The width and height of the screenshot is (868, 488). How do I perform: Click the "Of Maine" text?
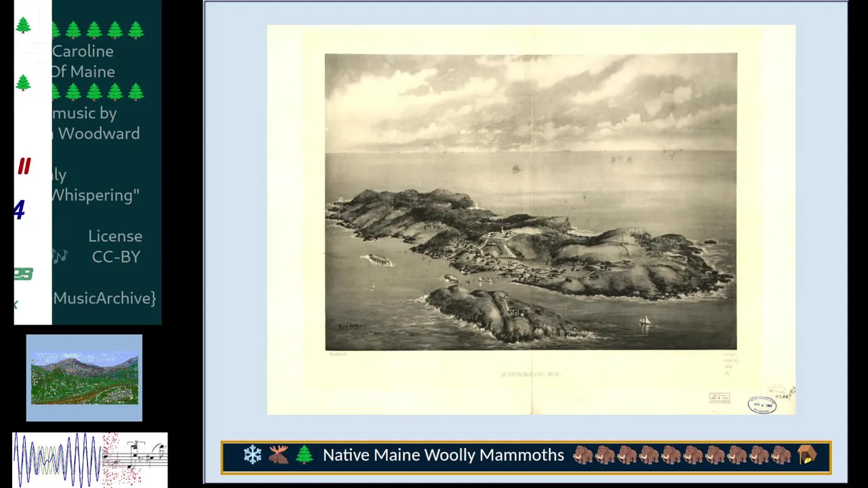tap(83, 71)
